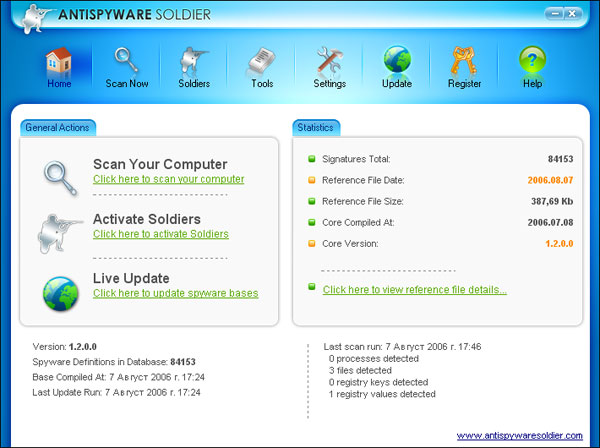Click the ANTISPYWARE SOLDIER title text

(x=134, y=15)
